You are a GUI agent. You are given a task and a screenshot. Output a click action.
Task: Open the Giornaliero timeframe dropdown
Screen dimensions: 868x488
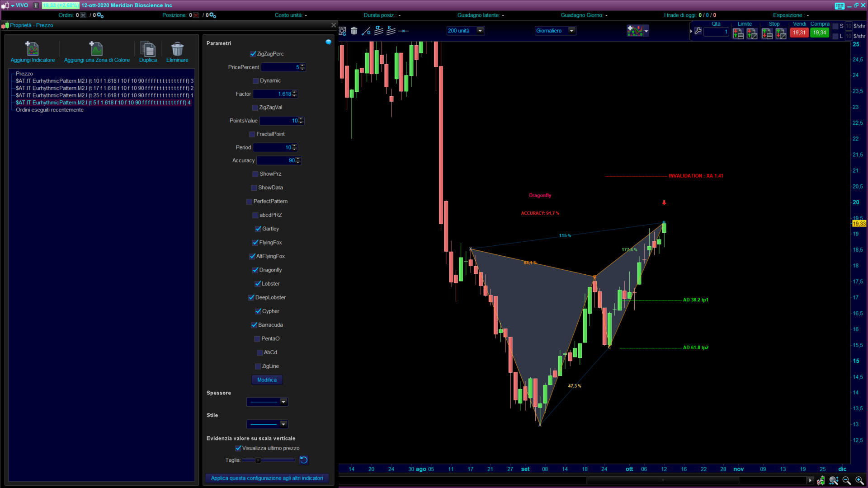click(x=571, y=31)
